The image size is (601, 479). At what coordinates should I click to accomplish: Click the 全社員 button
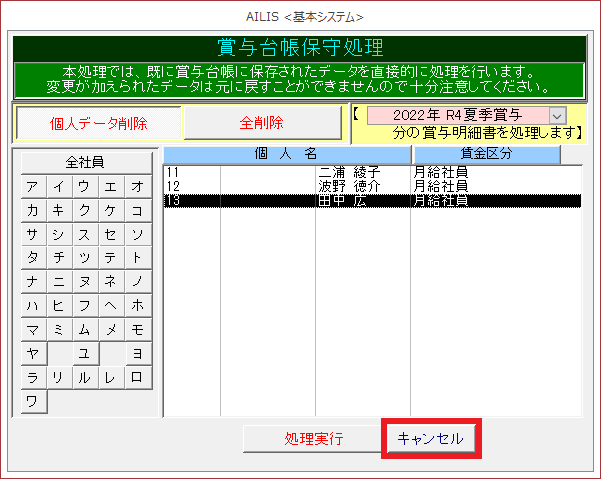coord(84,162)
